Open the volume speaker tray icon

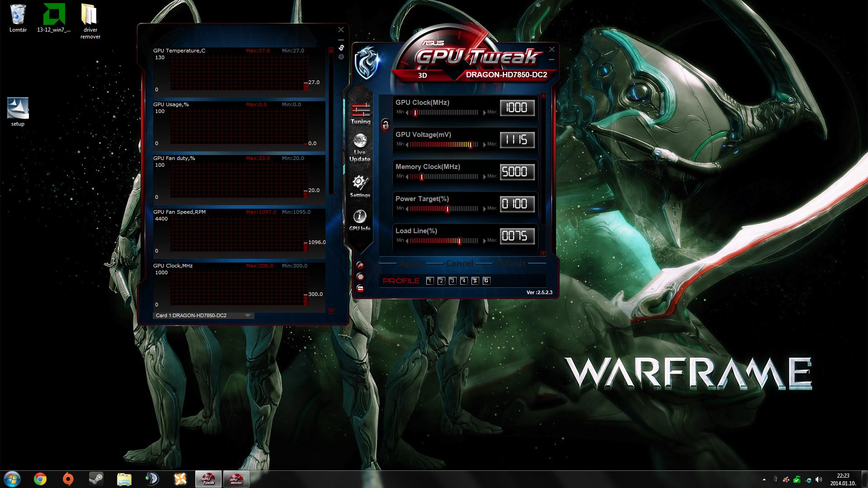click(819, 479)
